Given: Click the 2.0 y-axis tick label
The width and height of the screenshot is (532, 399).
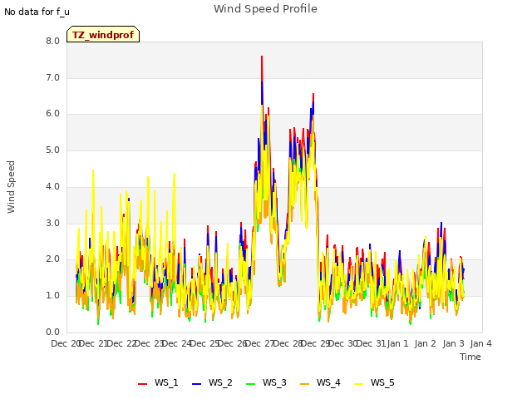Looking at the screenshot, I should tap(53, 259).
